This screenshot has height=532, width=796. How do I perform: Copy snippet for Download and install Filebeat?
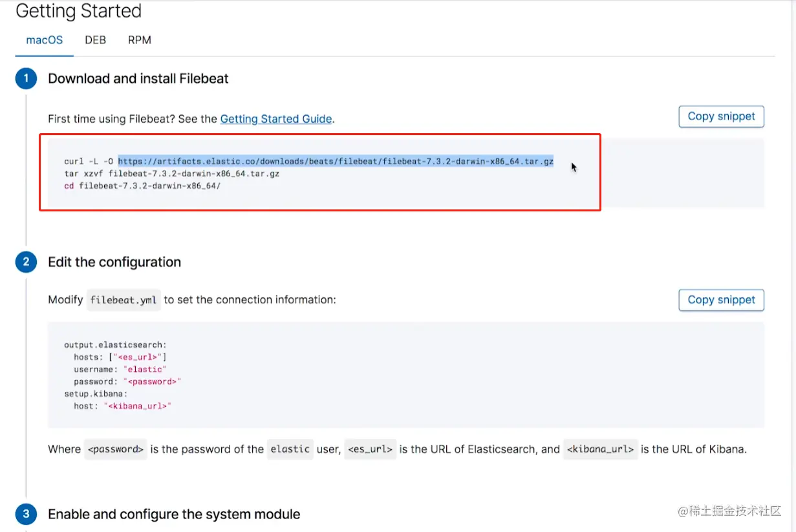coord(722,116)
